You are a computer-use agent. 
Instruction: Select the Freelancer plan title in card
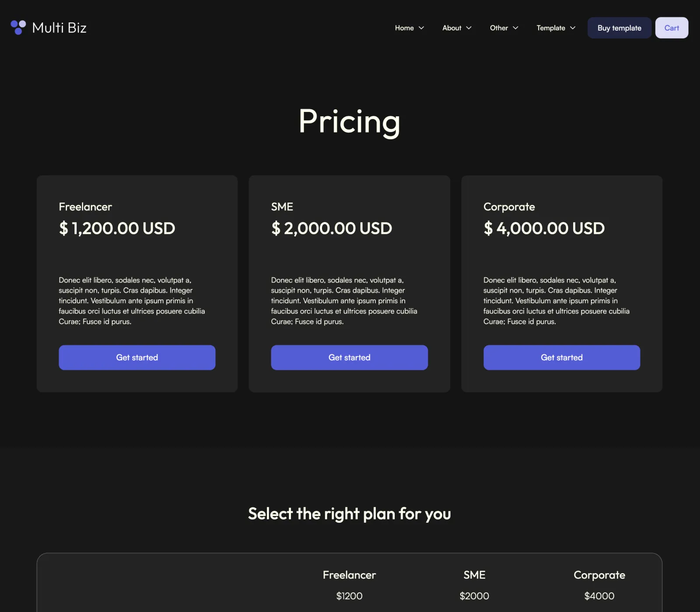85,207
